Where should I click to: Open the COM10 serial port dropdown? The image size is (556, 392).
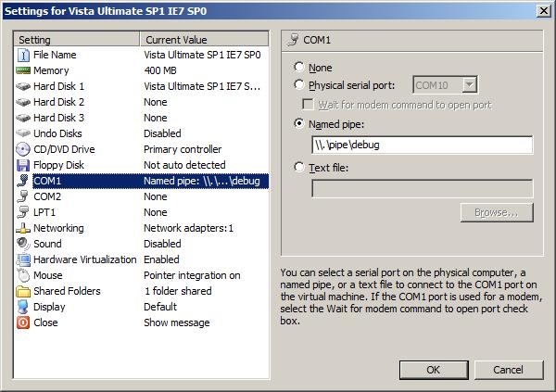click(x=469, y=85)
